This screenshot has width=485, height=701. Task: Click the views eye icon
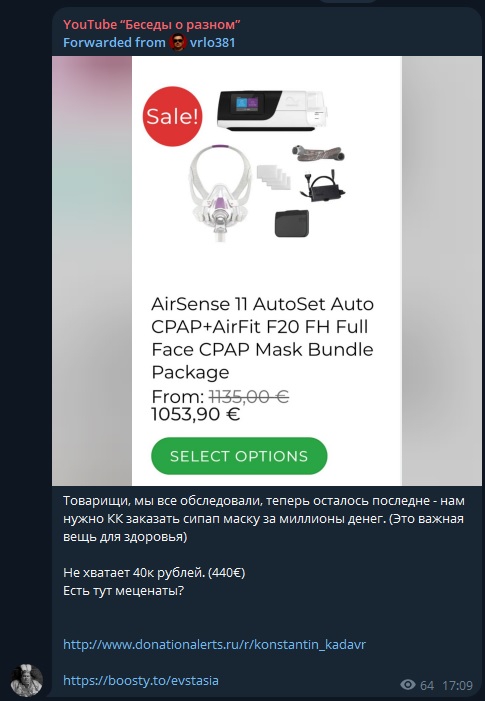(408, 684)
